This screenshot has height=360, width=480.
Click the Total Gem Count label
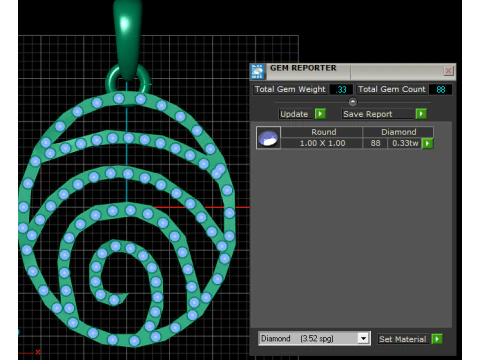pos(392,89)
